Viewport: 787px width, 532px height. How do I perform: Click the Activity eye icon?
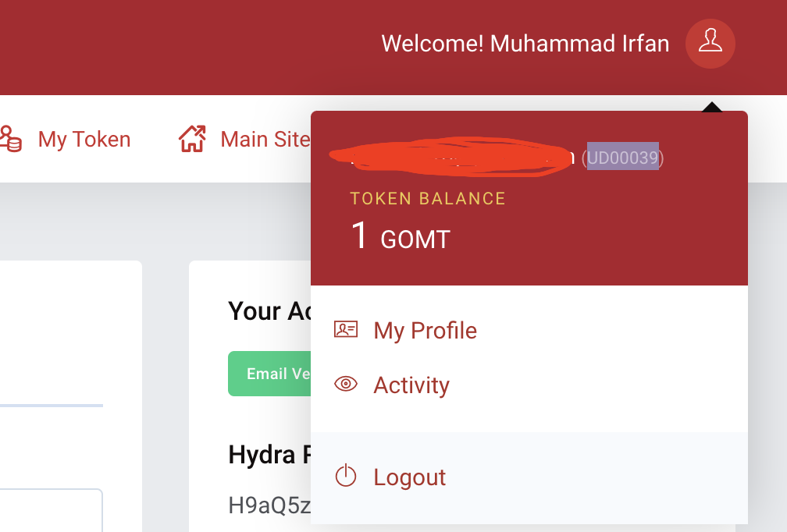pos(345,384)
